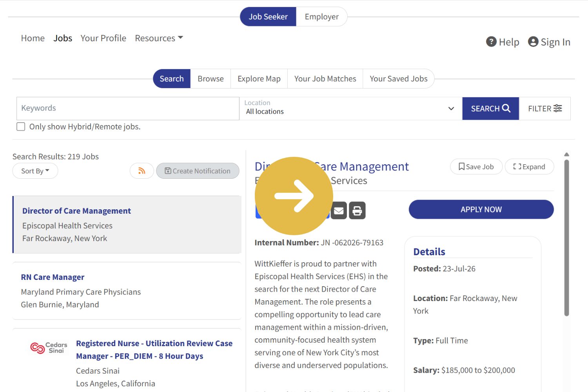
Task: Toggle Only show Hybrid/Remote jobs checkbox
Action: (x=21, y=127)
